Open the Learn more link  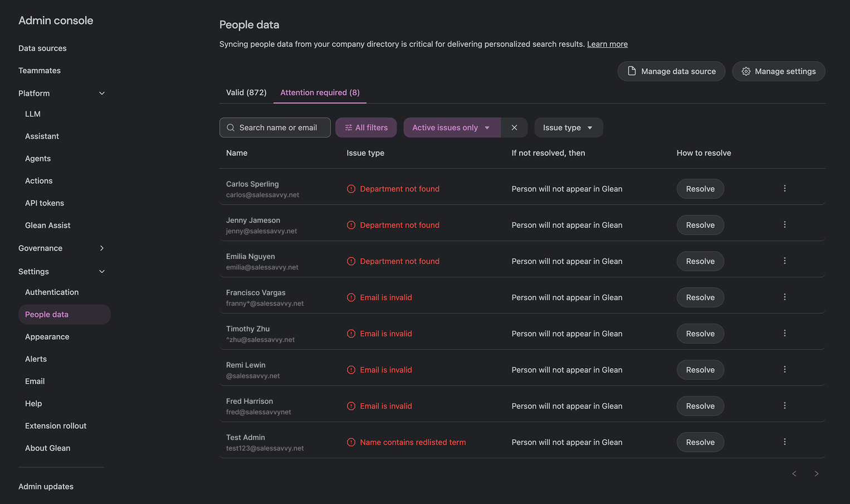(x=607, y=44)
